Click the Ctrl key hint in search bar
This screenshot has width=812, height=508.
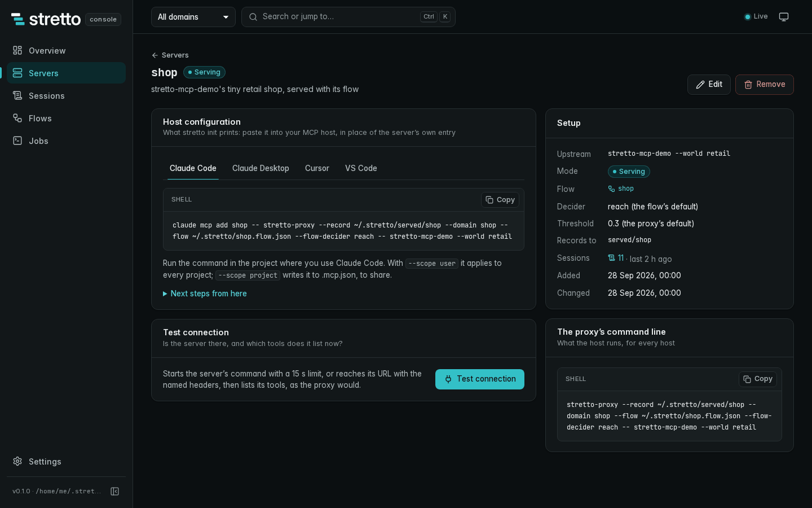pyautogui.click(x=429, y=17)
